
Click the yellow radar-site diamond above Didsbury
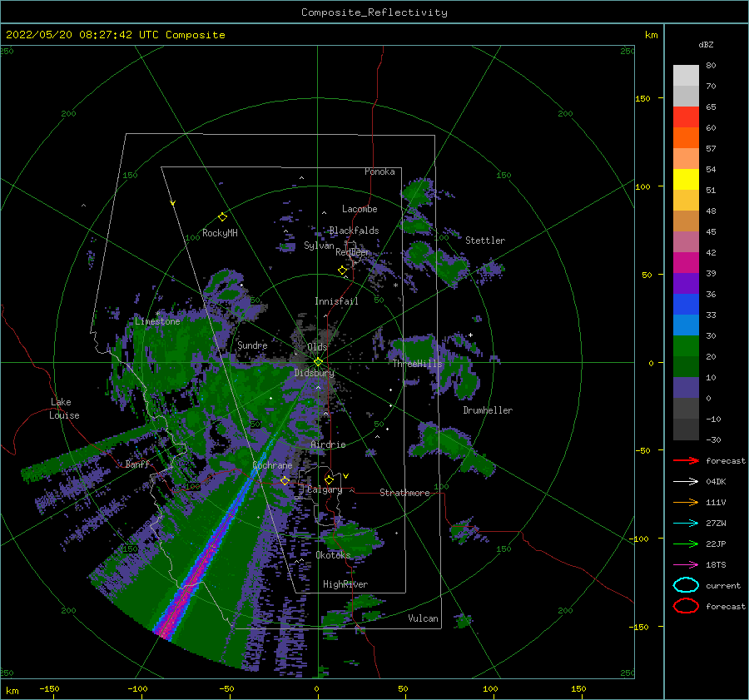click(318, 362)
